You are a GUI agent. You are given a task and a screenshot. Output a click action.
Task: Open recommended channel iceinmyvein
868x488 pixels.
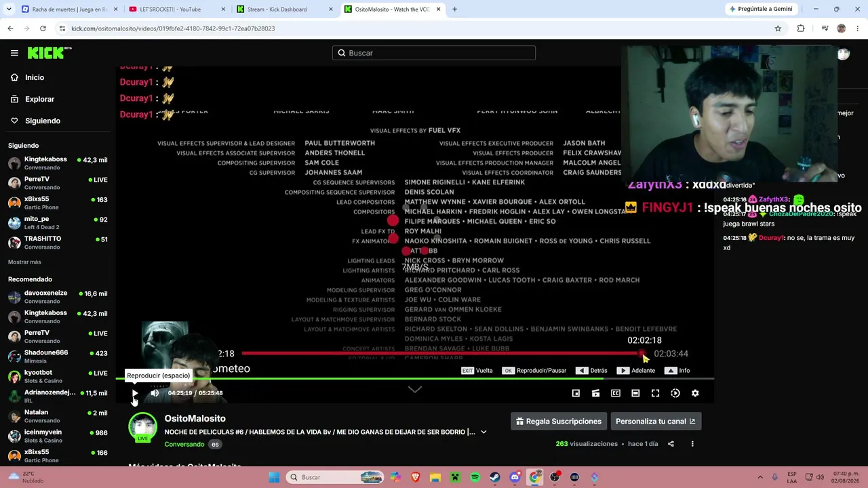[x=58, y=436]
